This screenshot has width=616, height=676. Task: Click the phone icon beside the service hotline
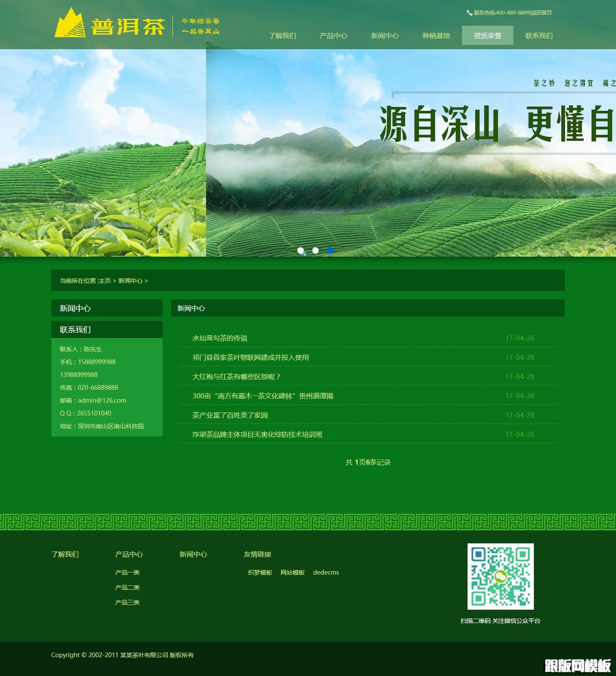pyautogui.click(x=469, y=13)
